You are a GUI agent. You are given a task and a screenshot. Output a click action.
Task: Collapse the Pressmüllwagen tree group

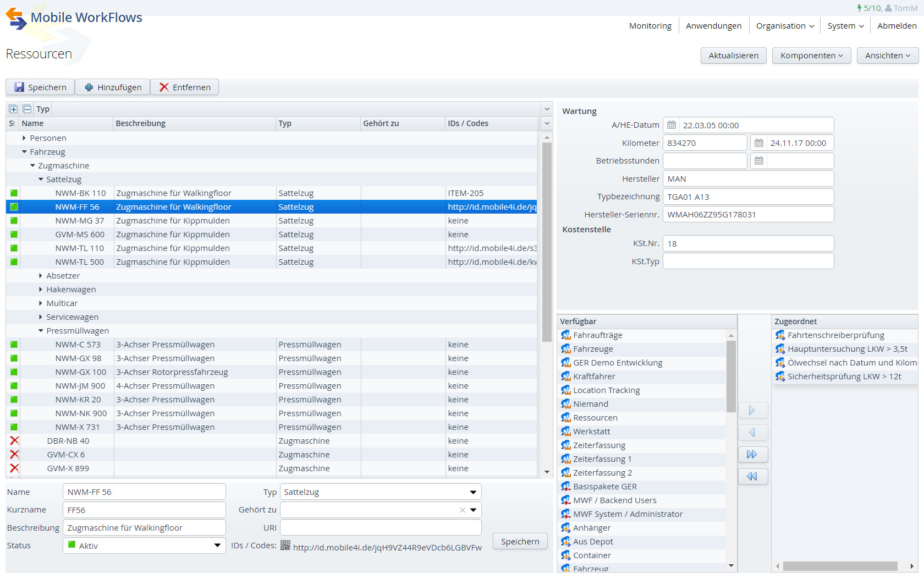(41, 331)
